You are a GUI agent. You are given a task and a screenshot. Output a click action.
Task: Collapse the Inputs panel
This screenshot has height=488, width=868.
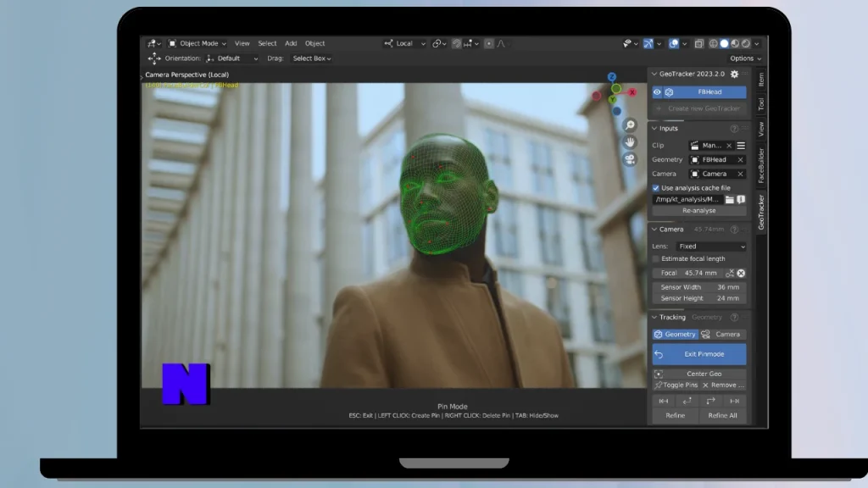point(655,129)
